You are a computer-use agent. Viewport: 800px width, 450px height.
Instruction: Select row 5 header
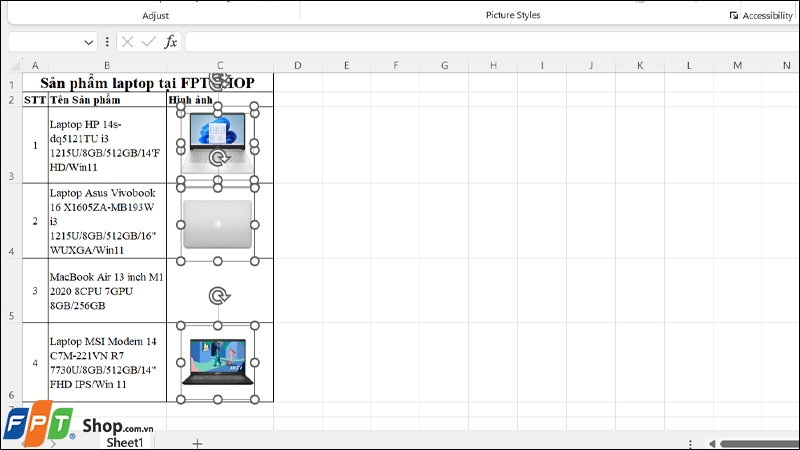(11, 290)
